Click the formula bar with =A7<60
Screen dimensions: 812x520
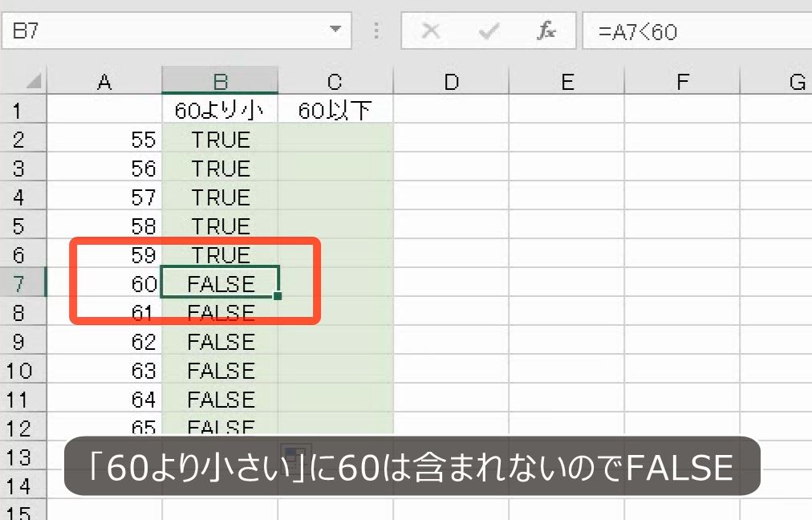[x=697, y=31]
